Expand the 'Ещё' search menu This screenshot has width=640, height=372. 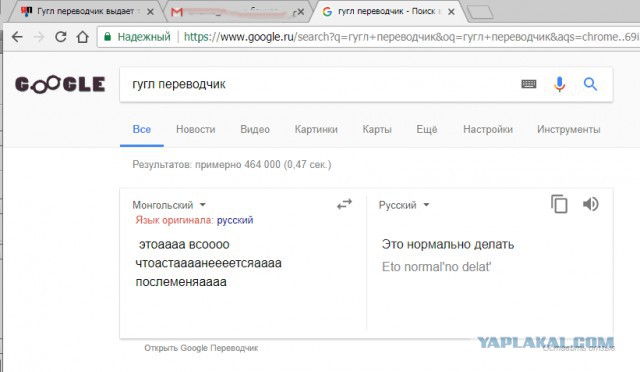(427, 129)
